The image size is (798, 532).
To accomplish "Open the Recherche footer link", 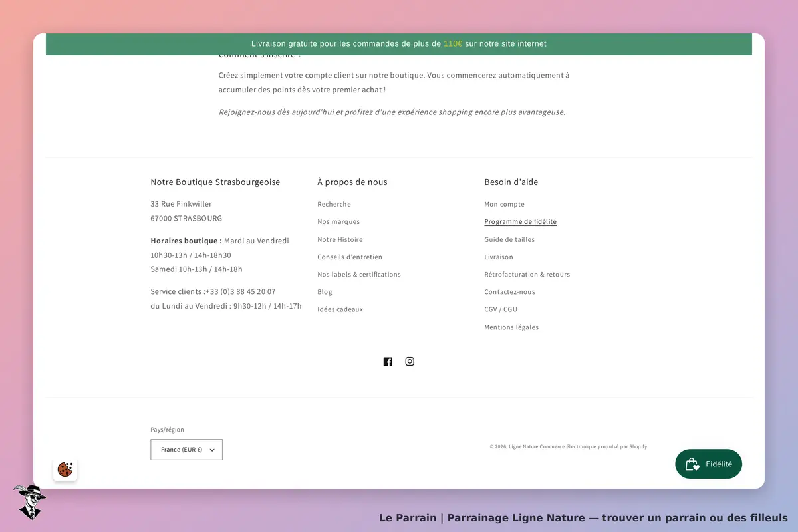I will click(334, 205).
